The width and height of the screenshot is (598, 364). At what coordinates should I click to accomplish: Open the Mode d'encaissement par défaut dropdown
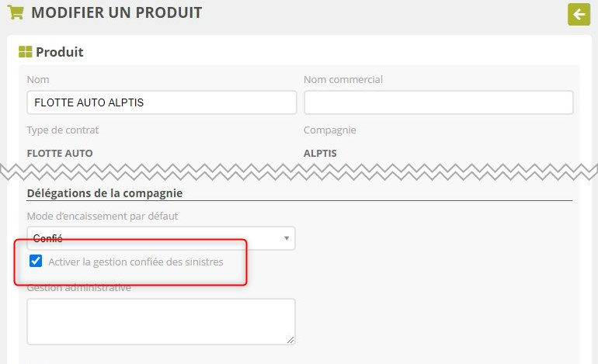coord(161,238)
